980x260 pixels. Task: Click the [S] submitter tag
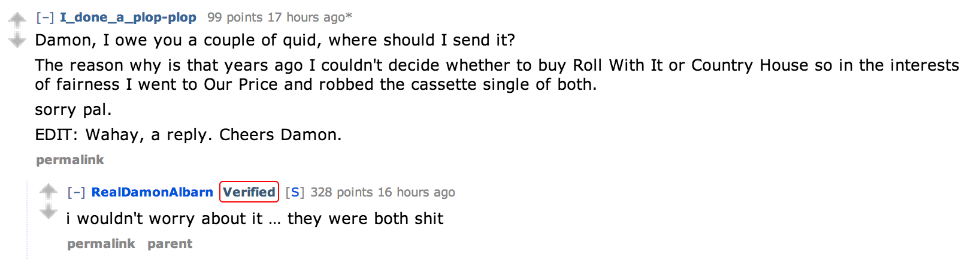[x=295, y=192]
